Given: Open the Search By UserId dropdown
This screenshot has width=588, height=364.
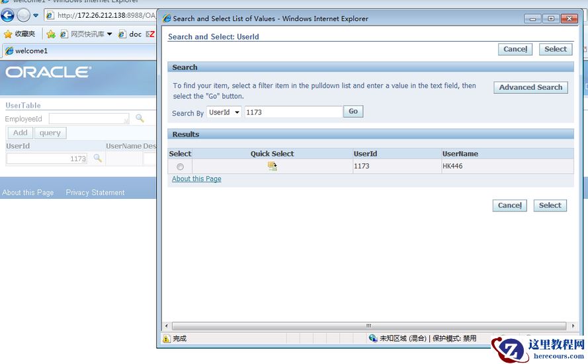Looking at the screenshot, I should [x=224, y=112].
